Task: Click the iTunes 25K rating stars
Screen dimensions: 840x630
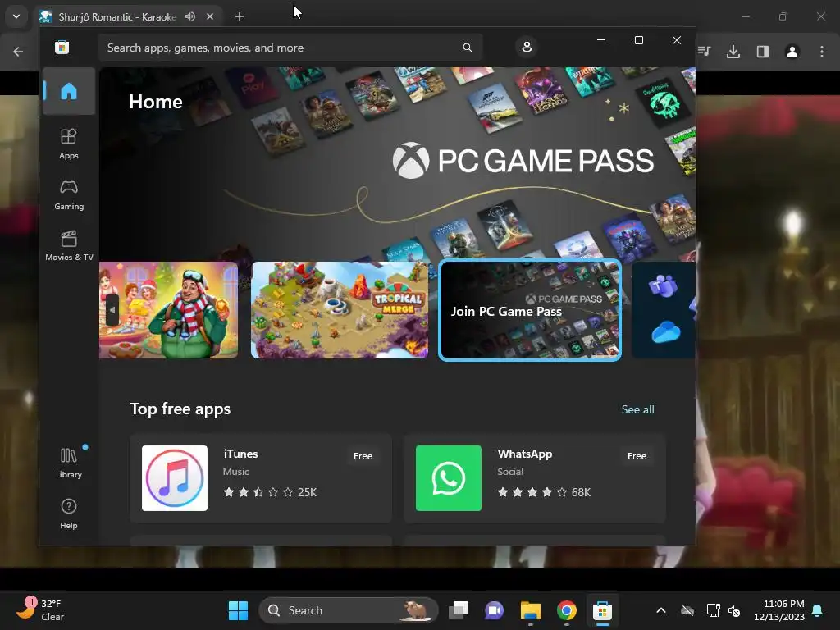Action: coord(270,492)
